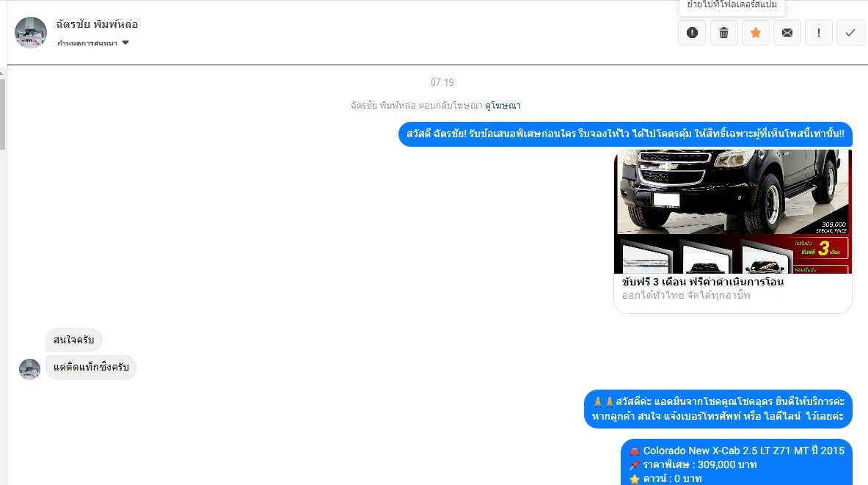Viewport: 868px width, 485px height.
Task: Click the customer message แต่ติดแท็กซิ่งครับ
Action: 91,367
